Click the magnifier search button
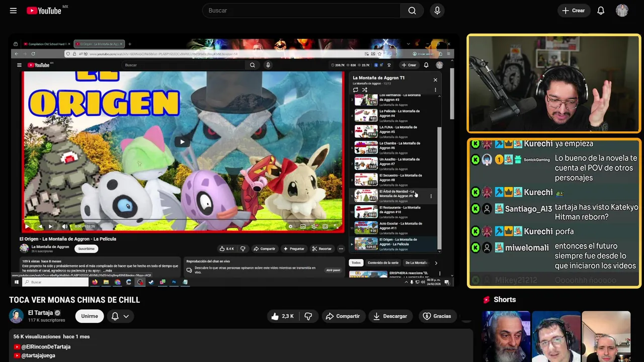 click(x=412, y=11)
